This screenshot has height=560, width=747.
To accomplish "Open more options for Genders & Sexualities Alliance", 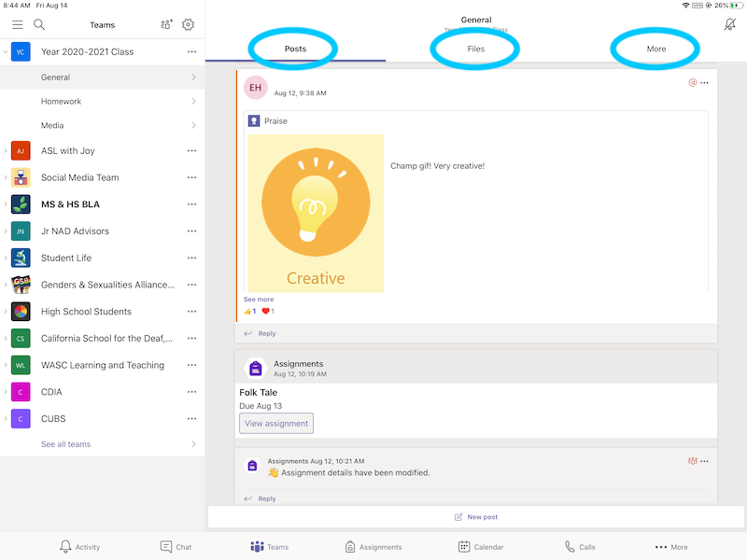I will pyautogui.click(x=192, y=285).
